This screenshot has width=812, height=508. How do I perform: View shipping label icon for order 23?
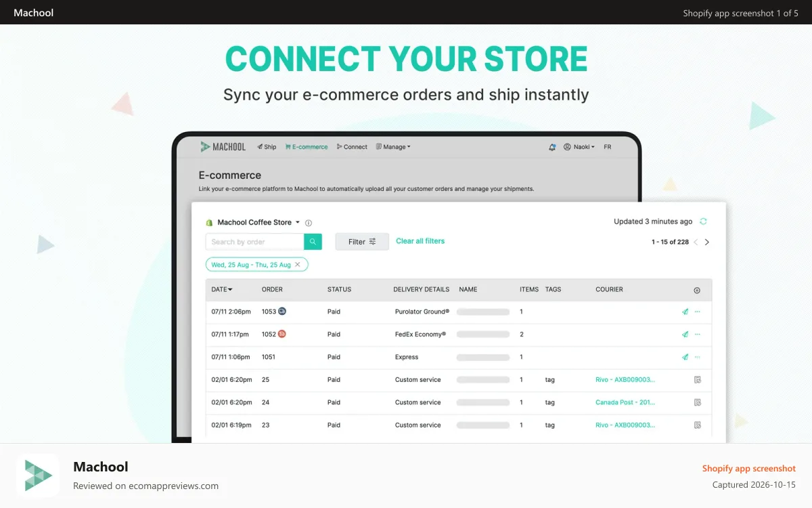[x=698, y=425]
